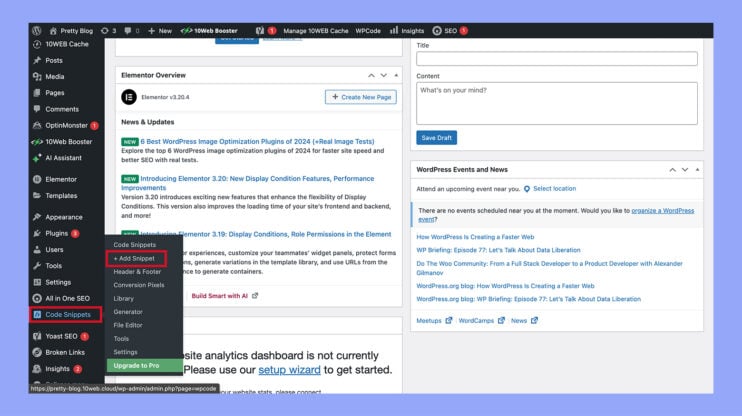Click the WordPress logo in admin bar
The height and width of the screenshot is (416, 742).
point(36,30)
